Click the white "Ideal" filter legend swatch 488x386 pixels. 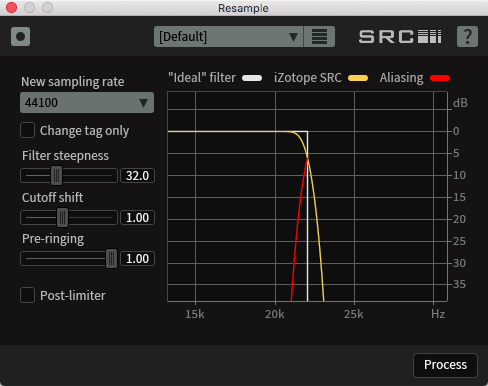click(x=252, y=78)
